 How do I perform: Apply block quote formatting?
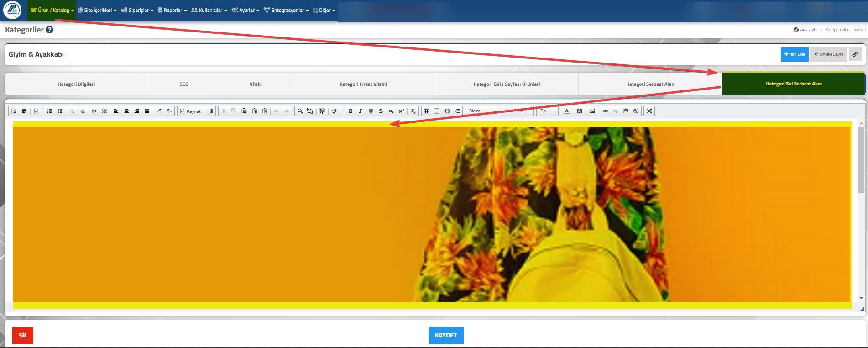pos(94,111)
